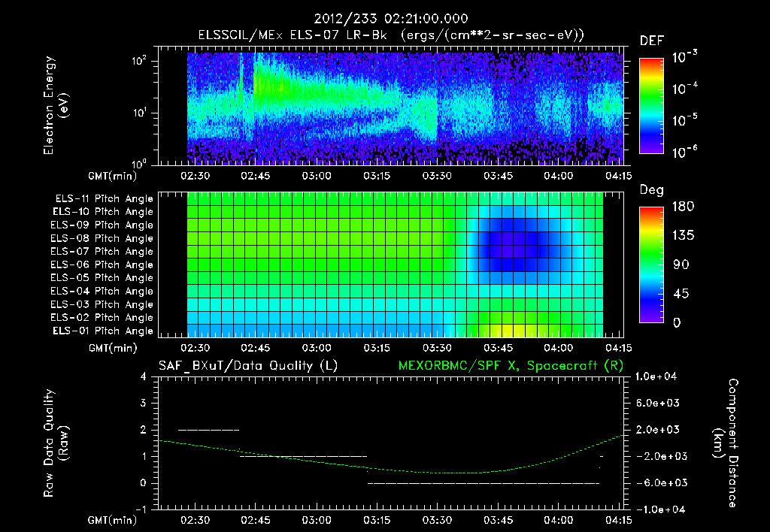Select the ELS-06 Pitch Angle row label
The image size is (770, 532).
tap(102, 264)
